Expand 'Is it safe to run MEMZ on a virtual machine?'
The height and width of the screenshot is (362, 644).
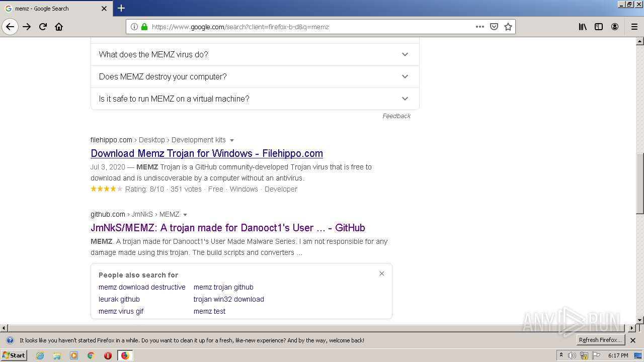(x=255, y=99)
